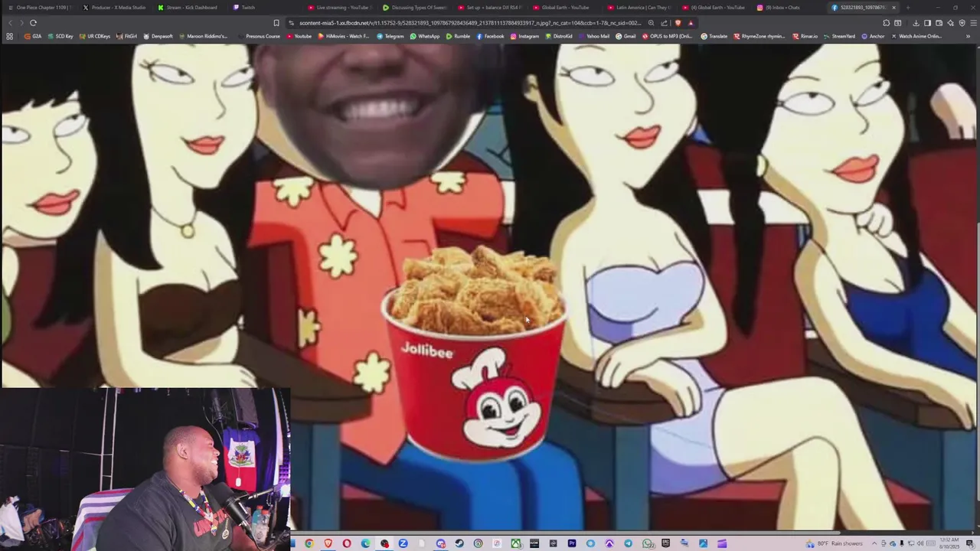Switch to Stream - Kick Dashboard tab
980x551 pixels.
(188, 8)
